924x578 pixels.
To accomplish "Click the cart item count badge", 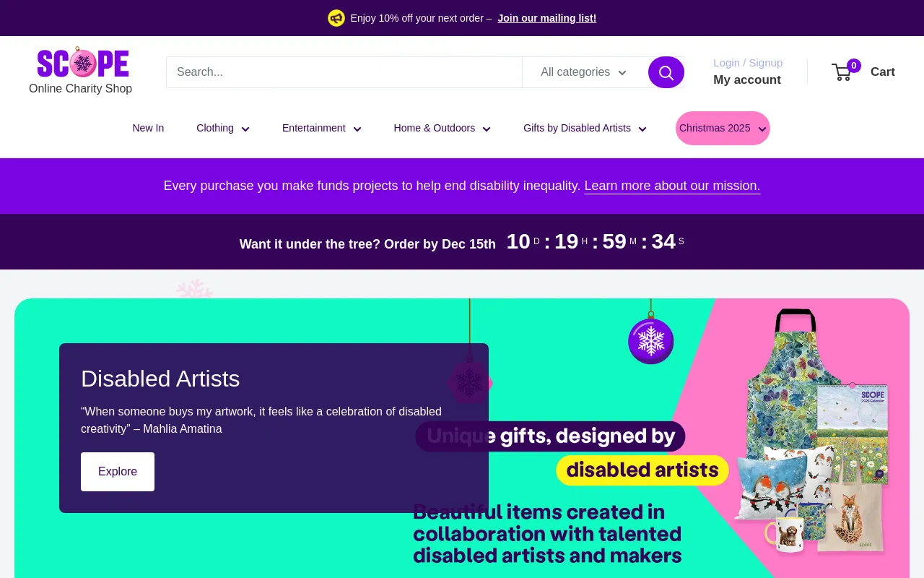I will tap(853, 65).
